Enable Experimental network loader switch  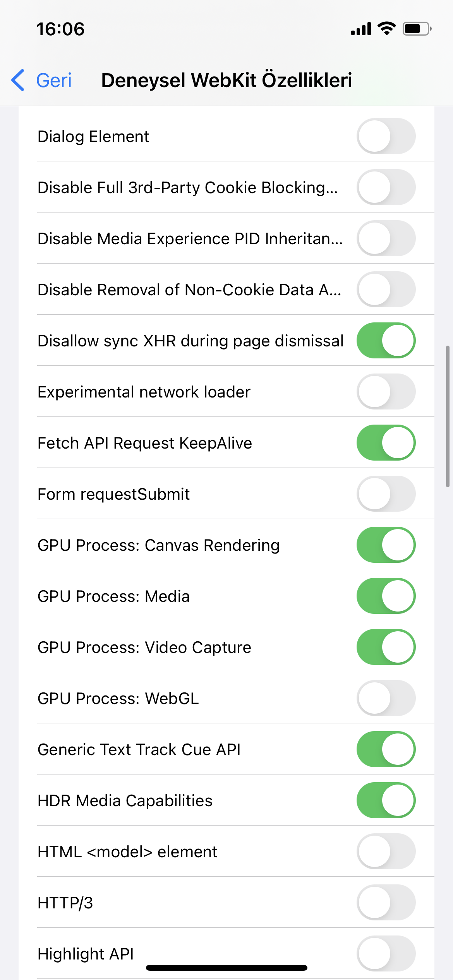tap(386, 392)
